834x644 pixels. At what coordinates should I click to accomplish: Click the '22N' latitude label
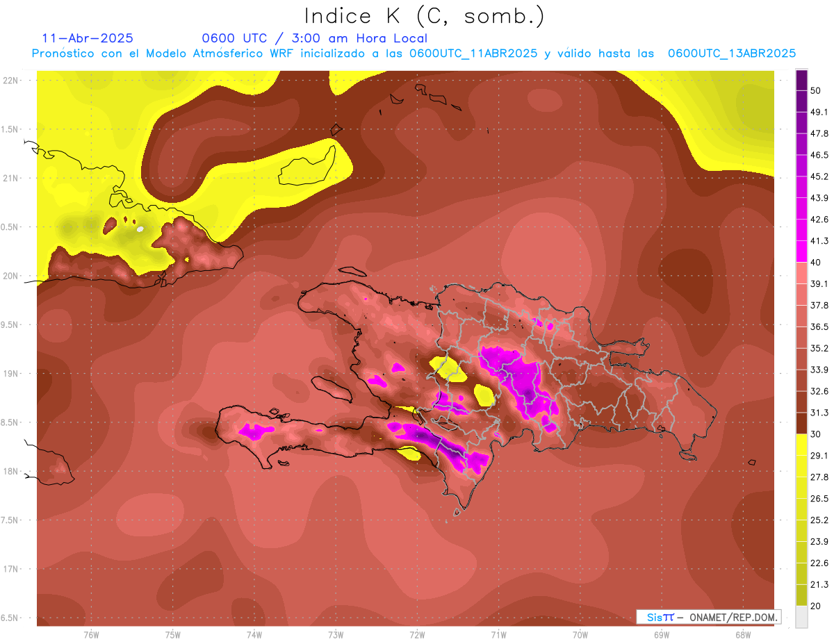[x=11, y=80]
